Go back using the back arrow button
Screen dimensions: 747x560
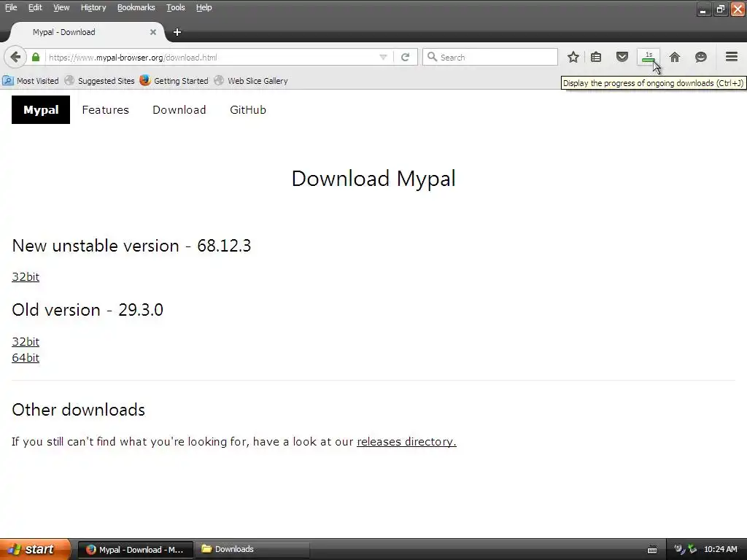(x=15, y=57)
